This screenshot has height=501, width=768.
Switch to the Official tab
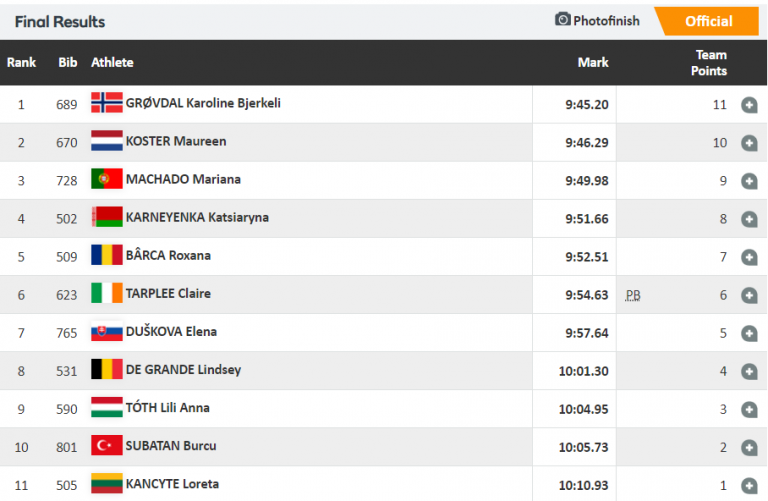pyautogui.click(x=708, y=21)
